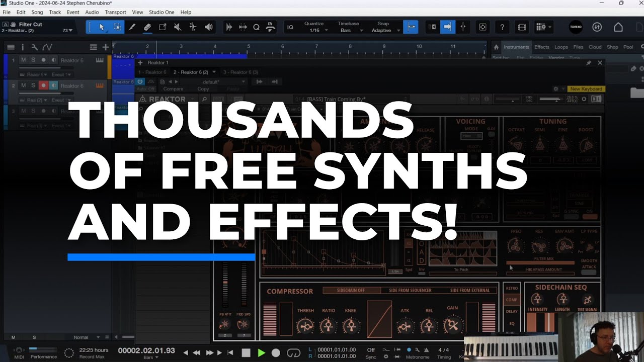The height and width of the screenshot is (362, 644).
Task: Open the Studio One menu
Action: pos(161,12)
